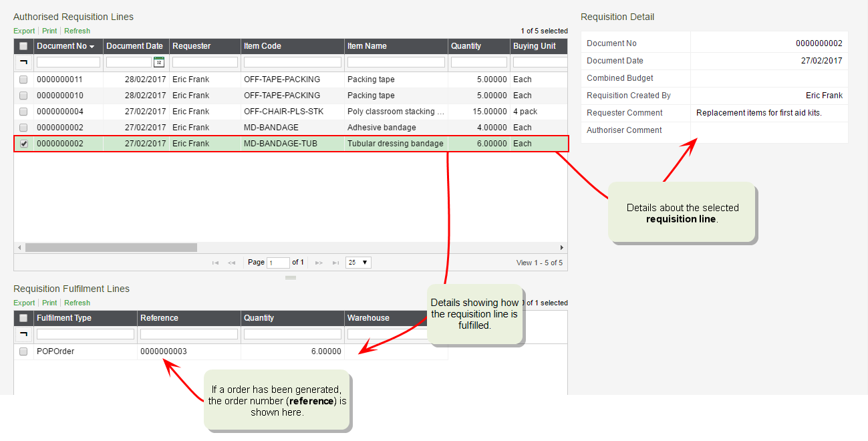Image resolution: width=868 pixels, height=441 pixels.
Task: Click Refresh above Requisition Fulfilment Lines
Action: [77, 303]
